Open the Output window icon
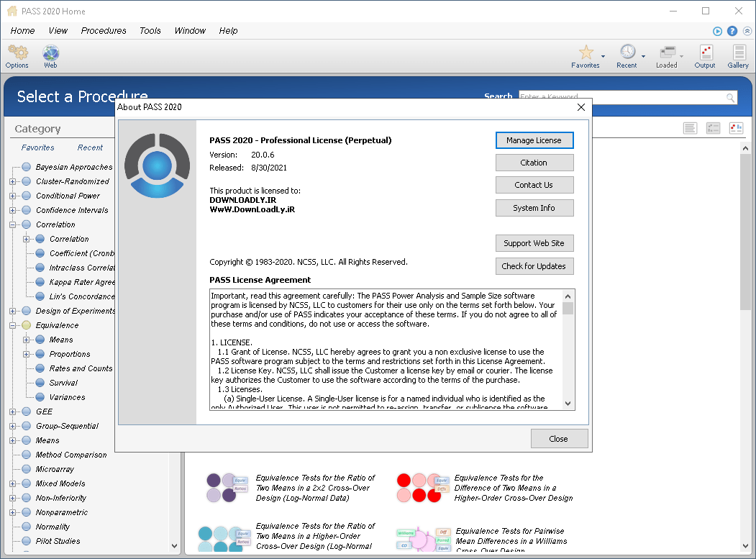This screenshot has height=559, width=756. click(706, 52)
